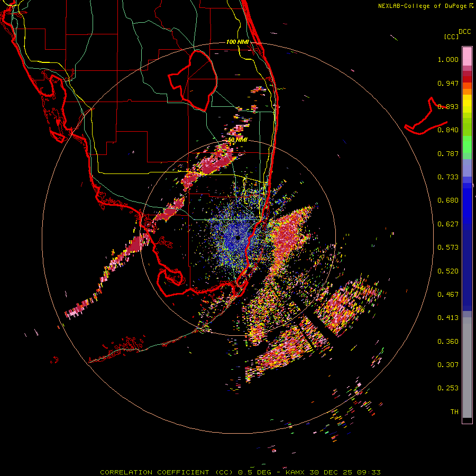The width and height of the screenshot is (476, 476).
Task: Pick the light pink color bar segment
Action: pos(467,56)
